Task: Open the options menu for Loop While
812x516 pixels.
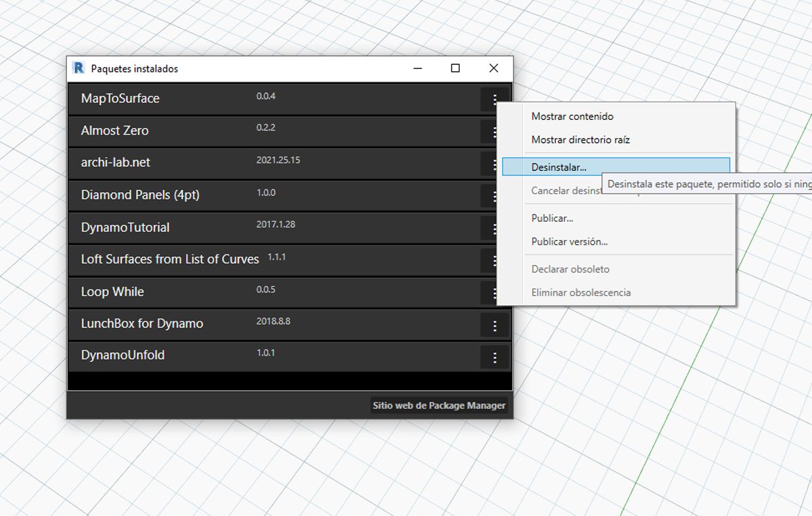Action: (x=490, y=293)
